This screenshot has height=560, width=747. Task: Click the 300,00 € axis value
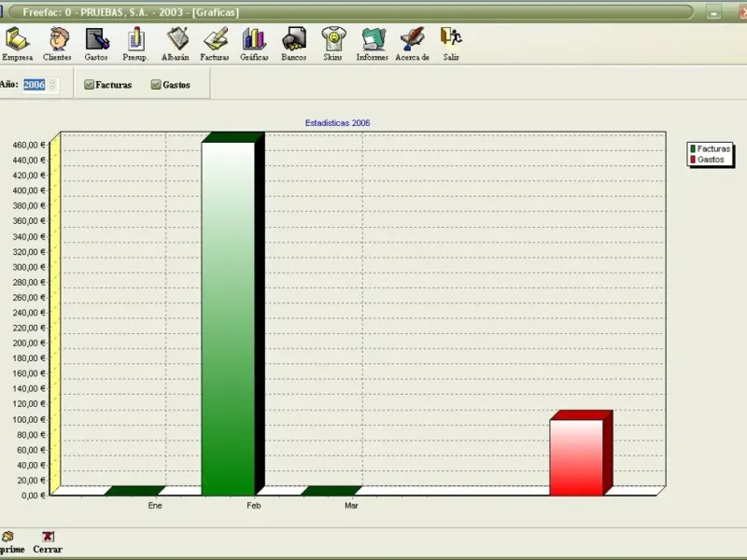(29, 267)
